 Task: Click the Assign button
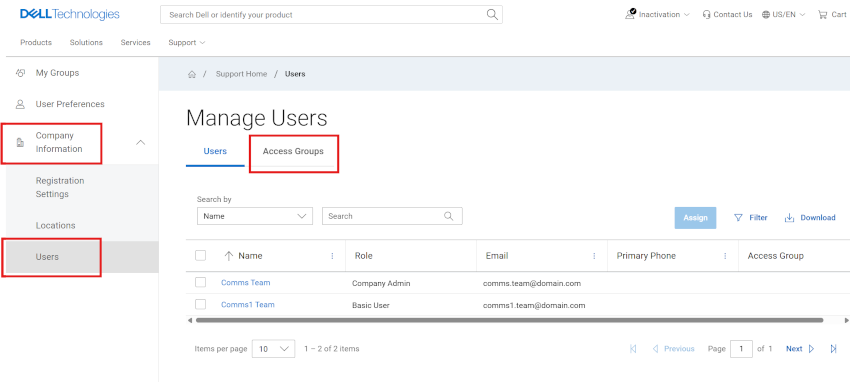click(x=696, y=217)
